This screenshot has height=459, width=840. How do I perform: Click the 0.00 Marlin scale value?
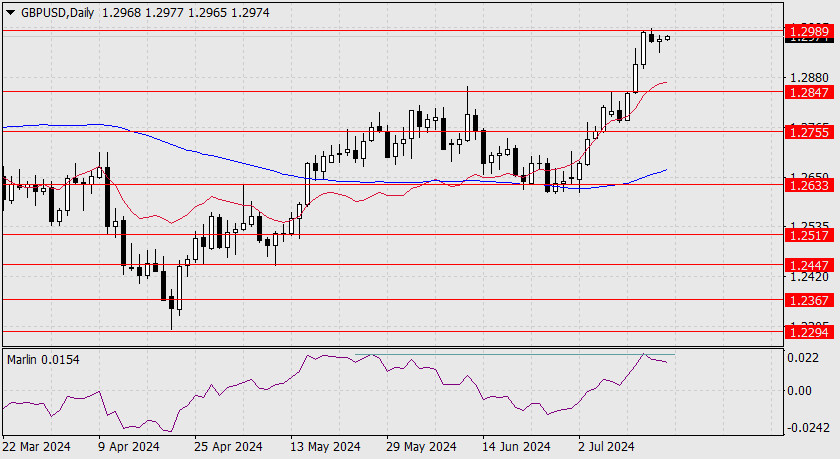coord(799,390)
